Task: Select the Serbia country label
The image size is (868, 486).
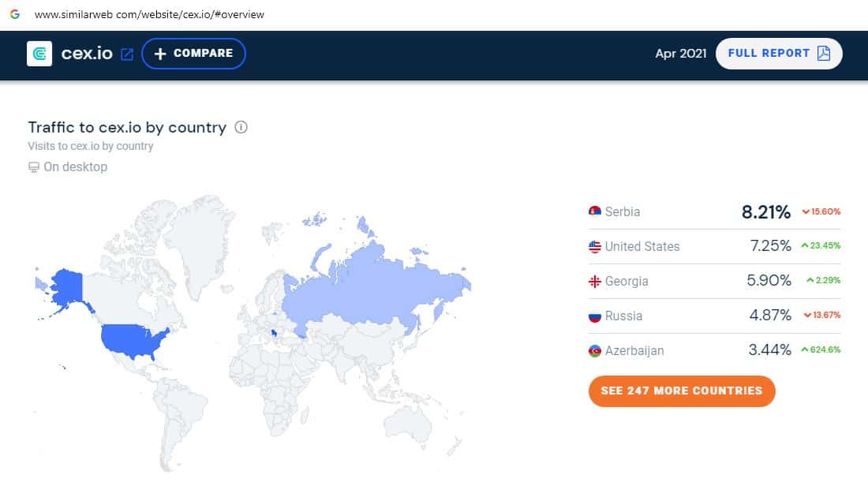Action: [x=623, y=211]
